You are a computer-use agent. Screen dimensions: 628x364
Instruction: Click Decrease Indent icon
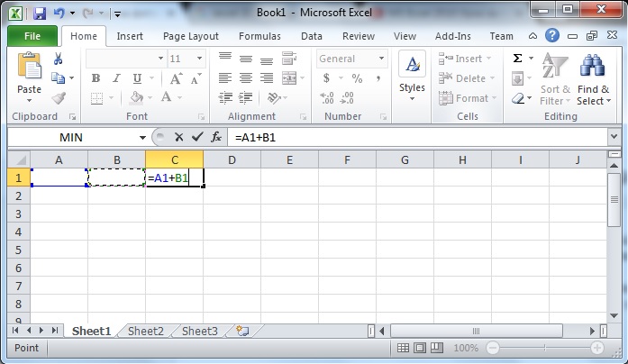[225, 97]
